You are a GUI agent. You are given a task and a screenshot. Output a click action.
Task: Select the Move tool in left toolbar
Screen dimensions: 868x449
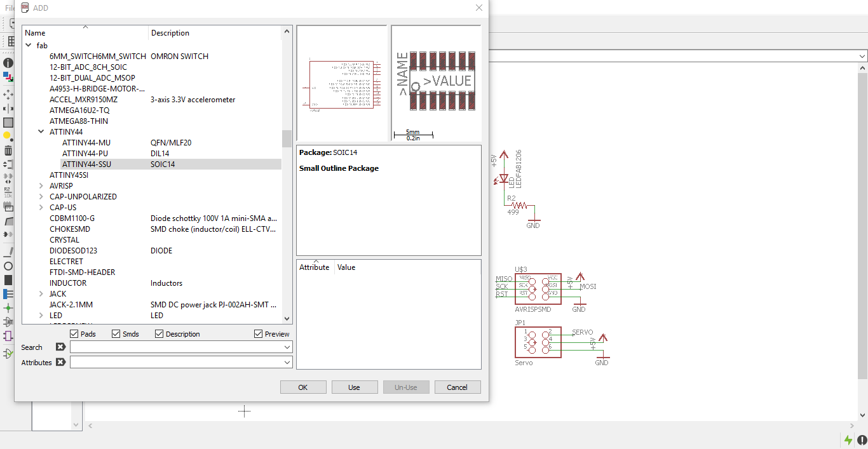tap(8, 94)
